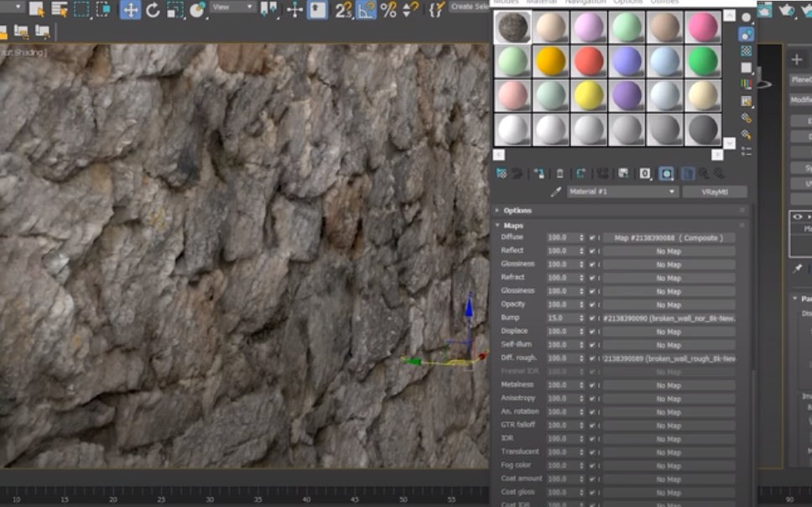Expand the Options rollout
Screen dimensions: 812x507
[518, 211]
